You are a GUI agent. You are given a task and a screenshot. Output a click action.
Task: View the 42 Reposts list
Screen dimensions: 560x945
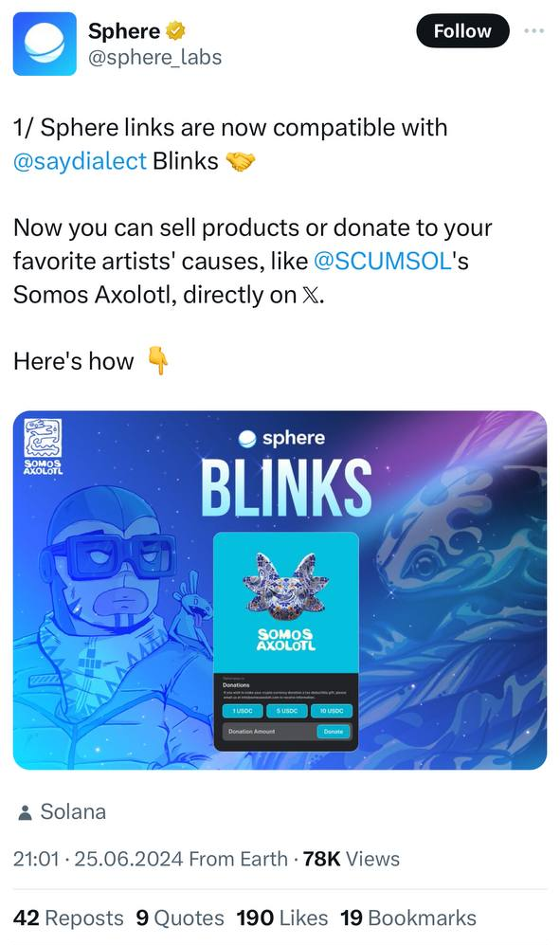pyautogui.click(x=68, y=918)
